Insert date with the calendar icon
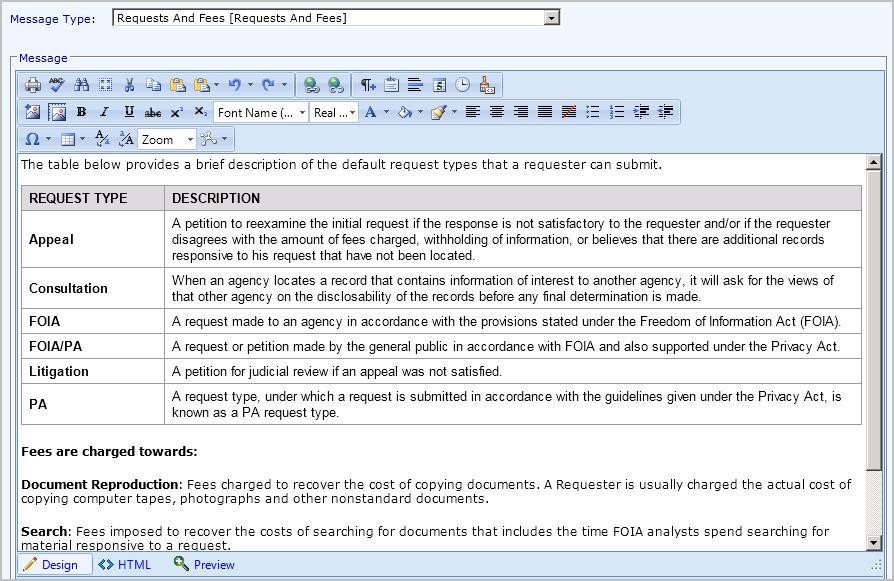This screenshot has width=894, height=581. click(x=439, y=85)
